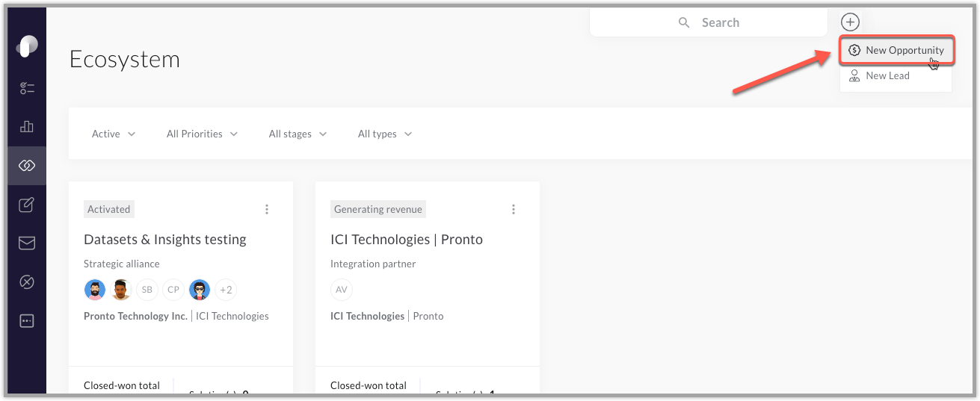Choose New Opportunity from menu
The image size is (980, 401).
[x=896, y=50]
